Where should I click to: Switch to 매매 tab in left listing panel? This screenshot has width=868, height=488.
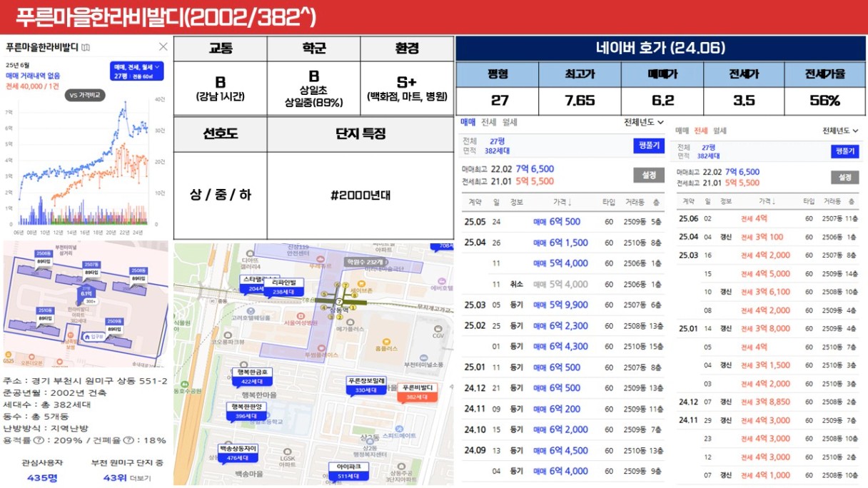(468, 123)
